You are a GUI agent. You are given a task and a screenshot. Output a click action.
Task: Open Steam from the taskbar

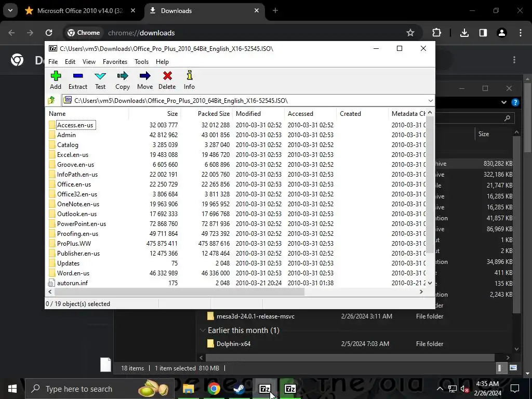tap(239, 389)
